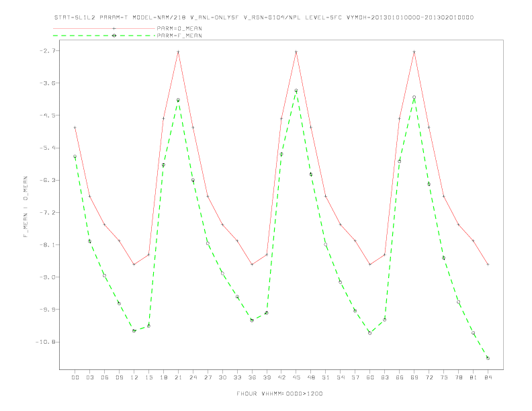
Task: Select the green F_MEAN circle marker at hour 60
Action: coord(370,333)
